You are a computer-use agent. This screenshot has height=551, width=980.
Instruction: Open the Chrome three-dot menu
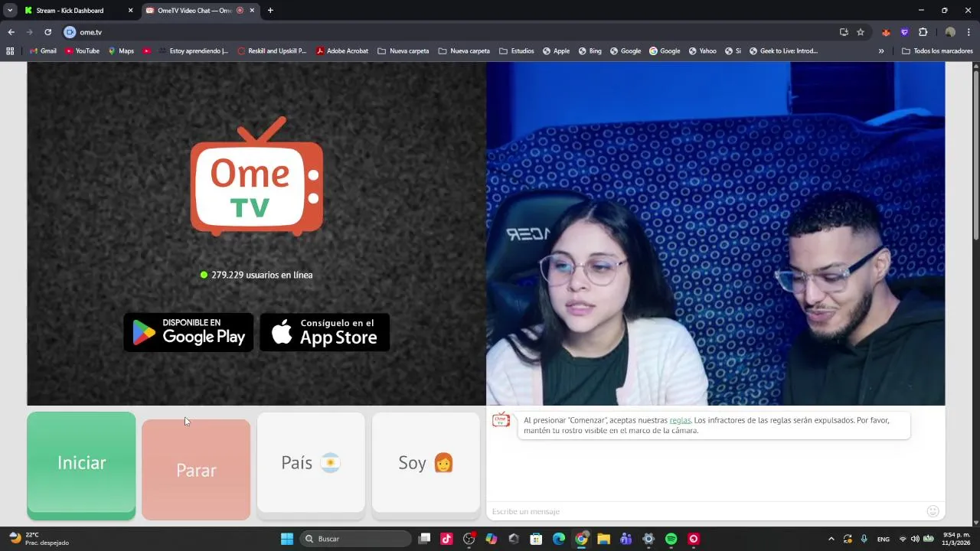coord(969,32)
